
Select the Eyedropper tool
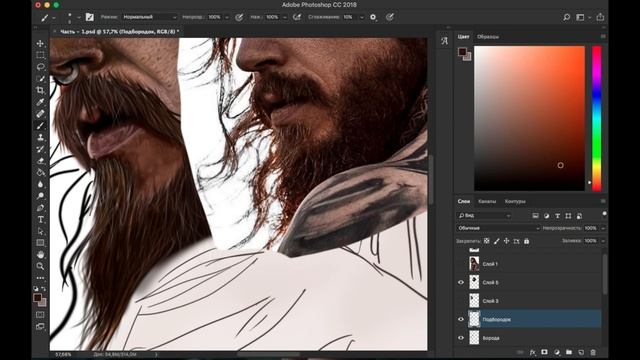click(x=40, y=102)
